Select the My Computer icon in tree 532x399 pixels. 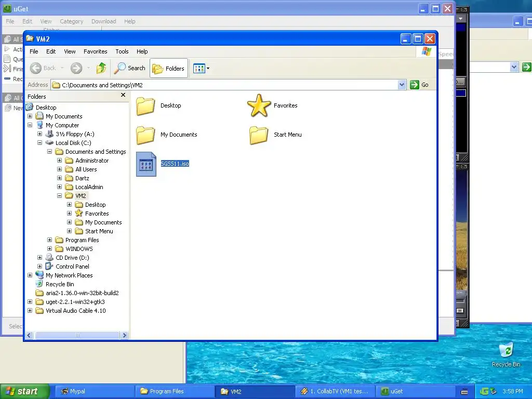point(39,125)
